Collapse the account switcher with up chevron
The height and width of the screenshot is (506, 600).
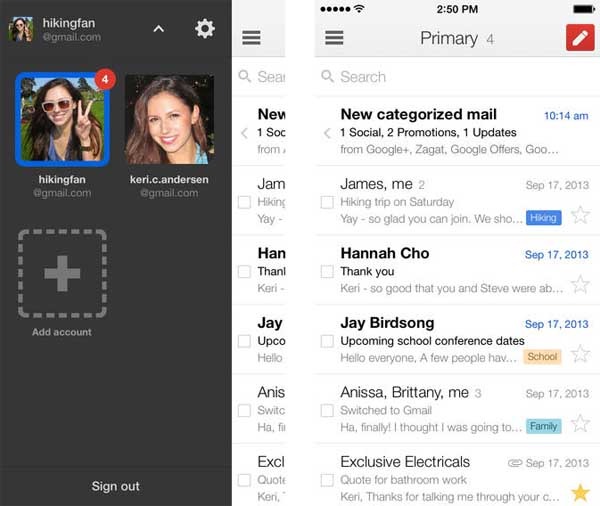pos(158,29)
